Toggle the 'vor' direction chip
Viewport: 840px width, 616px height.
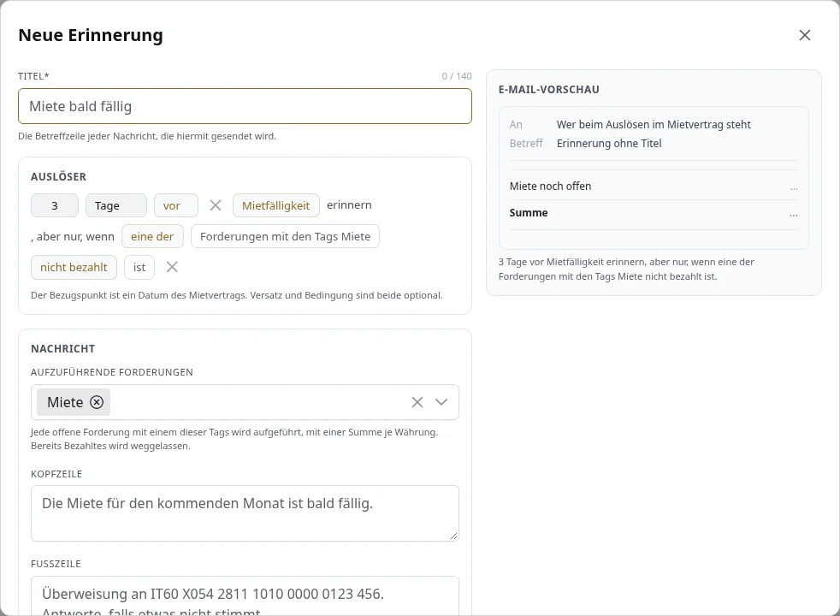[x=176, y=205]
